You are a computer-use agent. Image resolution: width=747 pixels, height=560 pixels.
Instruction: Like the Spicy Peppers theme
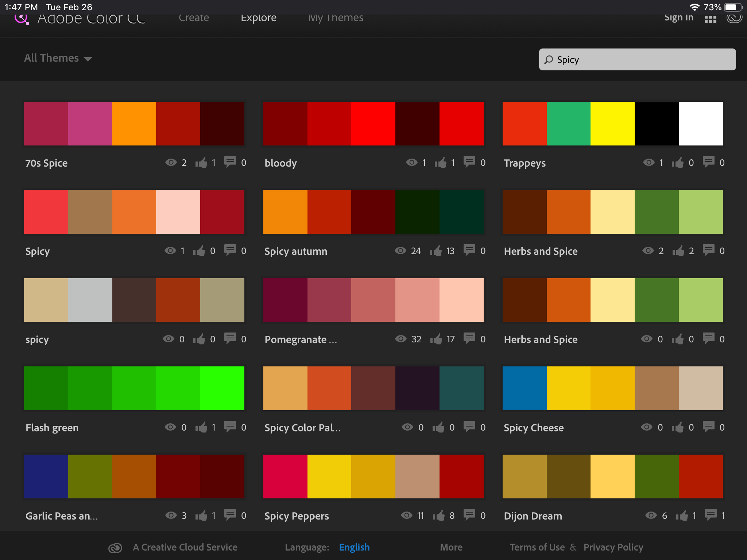pos(438,516)
